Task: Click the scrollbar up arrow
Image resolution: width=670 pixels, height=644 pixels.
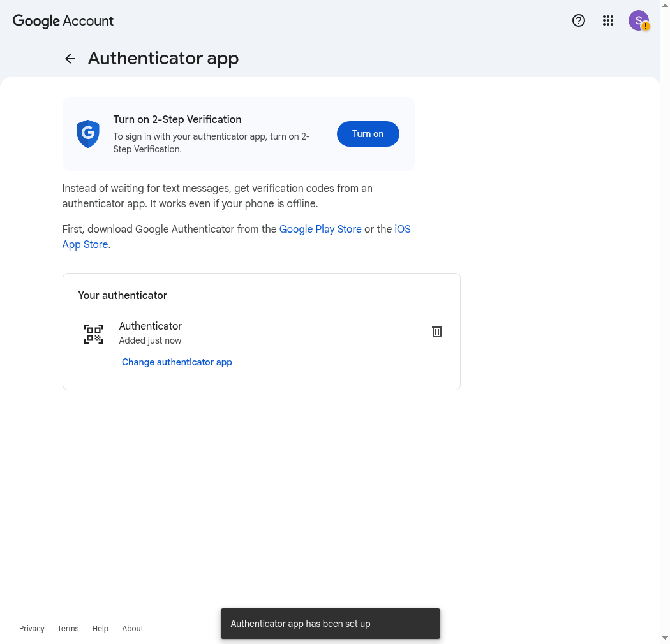Action: (666, 4)
